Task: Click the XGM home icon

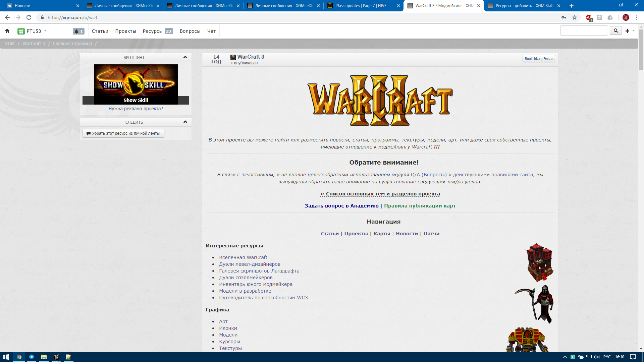Action: pos(7,31)
